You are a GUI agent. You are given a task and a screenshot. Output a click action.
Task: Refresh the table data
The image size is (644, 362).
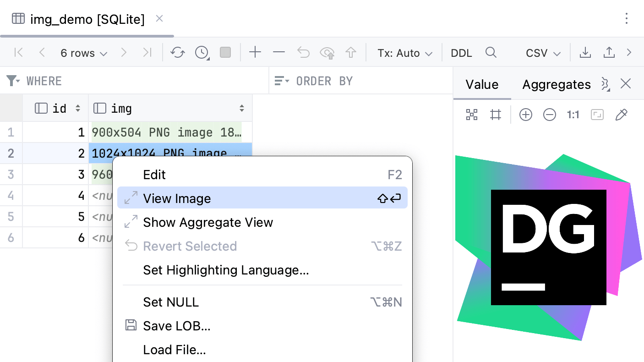(178, 53)
